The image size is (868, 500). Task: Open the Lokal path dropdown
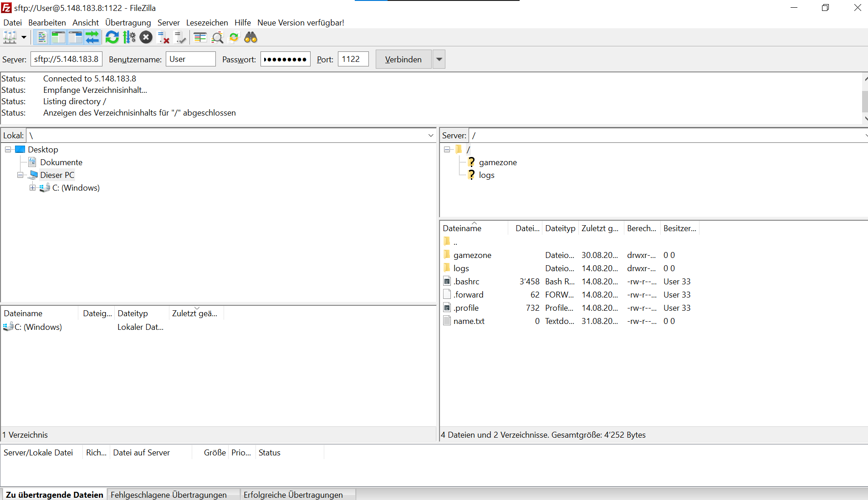tap(431, 136)
